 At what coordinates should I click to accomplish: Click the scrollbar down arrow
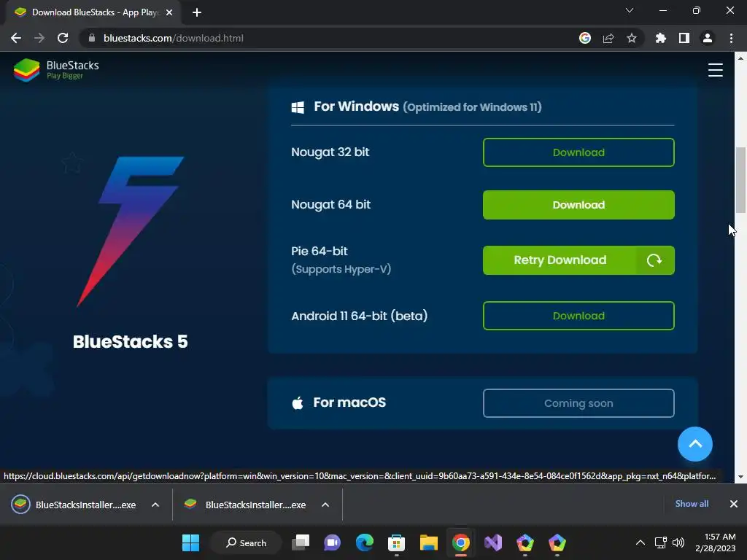click(x=740, y=477)
